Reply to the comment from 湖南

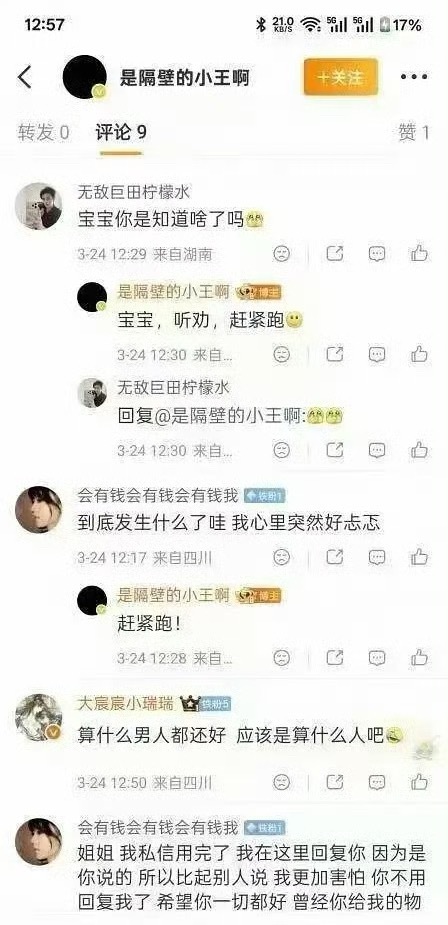click(377, 254)
